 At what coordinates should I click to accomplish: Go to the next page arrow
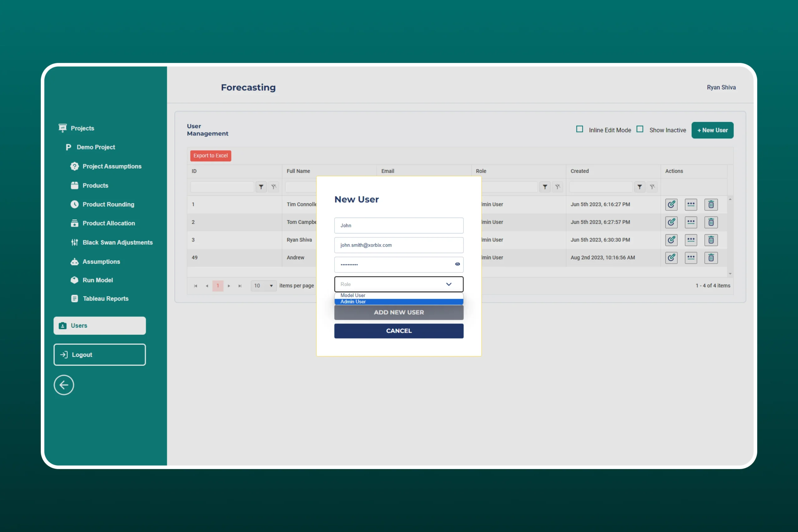coord(229,286)
